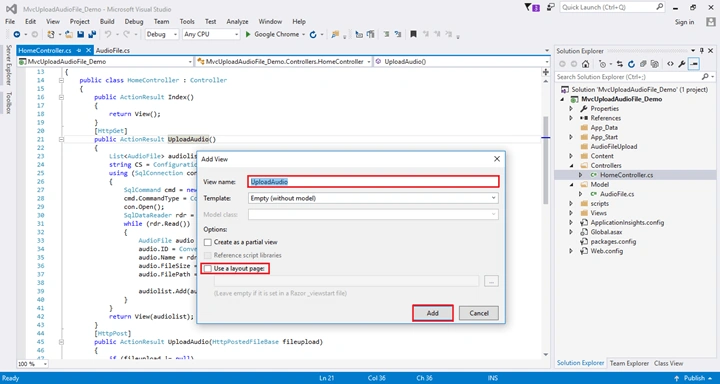The width and height of the screenshot is (720, 384).
Task: Close the Add View dialog
Action: tap(496, 159)
